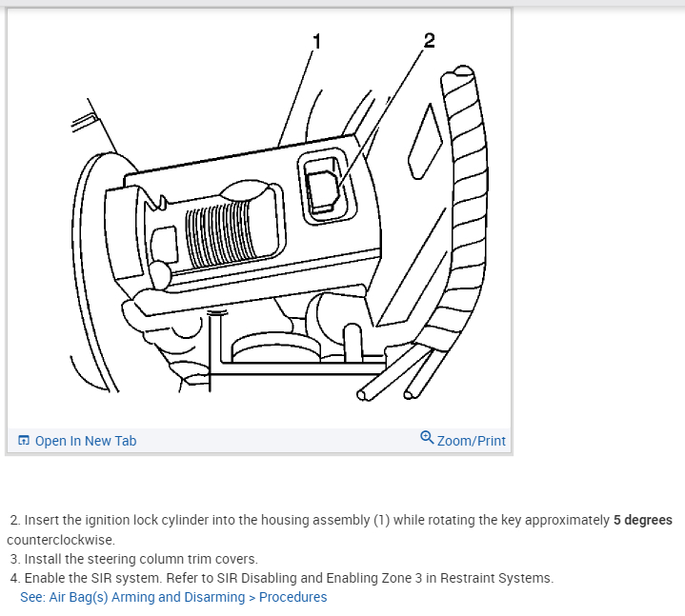The width and height of the screenshot is (685, 616).
Task: Open Air Bag(s) Arming and Disarming Procedures link
Action: tap(173, 597)
